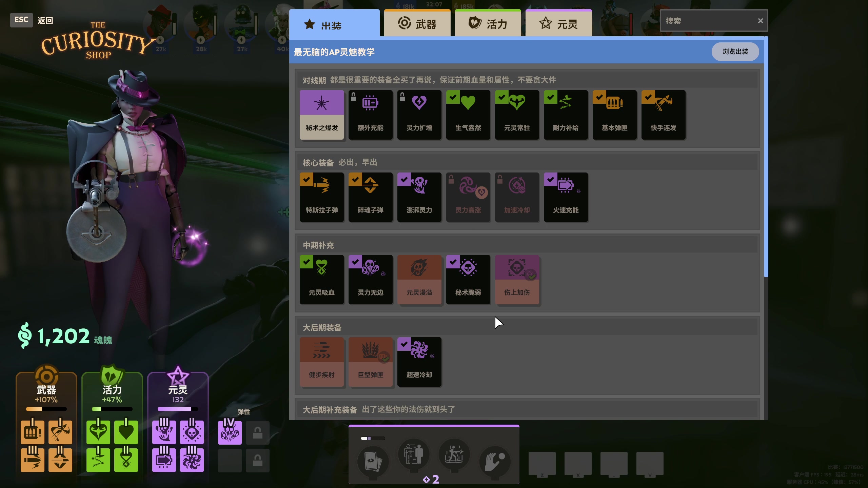Click the 对线期 section header
This screenshot has width=868, height=488.
pos(527,80)
